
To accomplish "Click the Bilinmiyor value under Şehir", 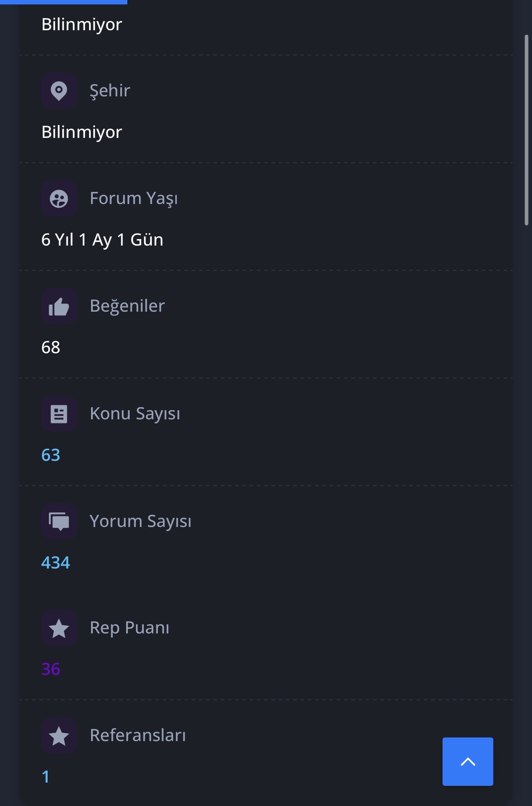I will (x=82, y=132).
